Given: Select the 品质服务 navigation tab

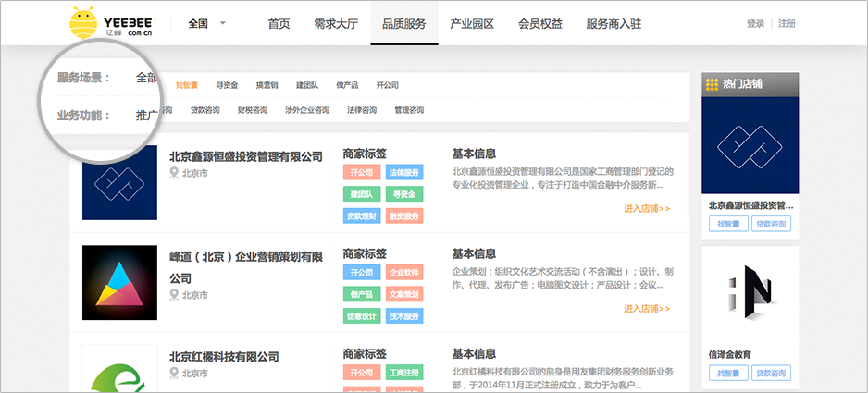Looking at the screenshot, I should [x=404, y=24].
